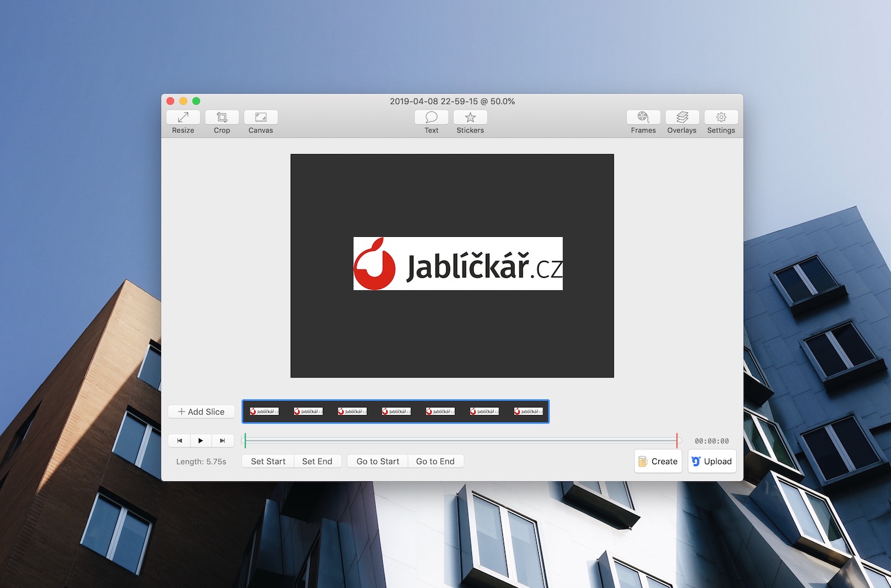The height and width of the screenshot is (588, 891).
Task: Click the Add Slice button
Action: pyautogui.click(x=201, y=412)
